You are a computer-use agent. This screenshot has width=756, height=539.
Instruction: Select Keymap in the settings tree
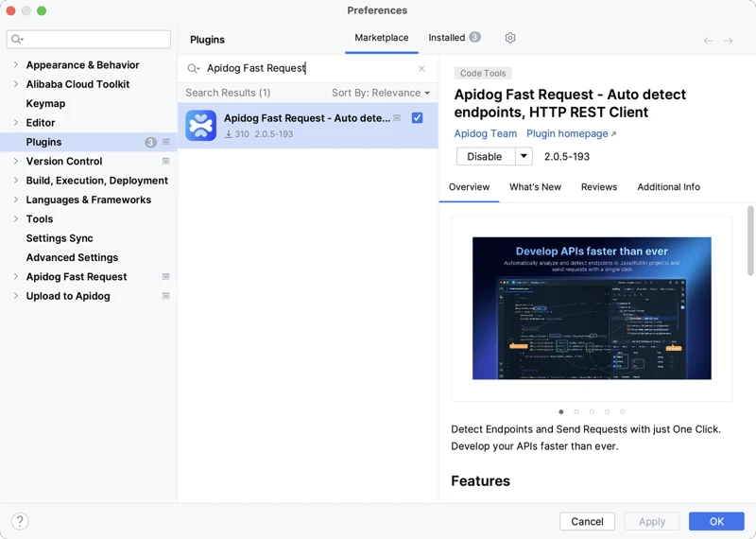(45, 103)
